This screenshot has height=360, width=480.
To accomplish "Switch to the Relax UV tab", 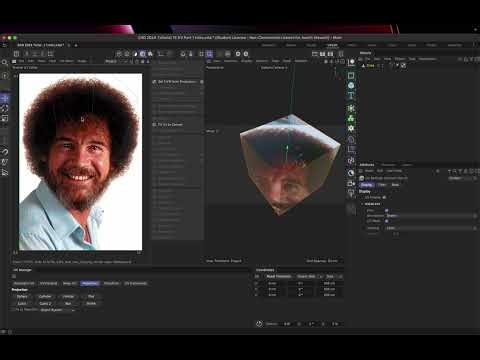I will pos(69,283).
